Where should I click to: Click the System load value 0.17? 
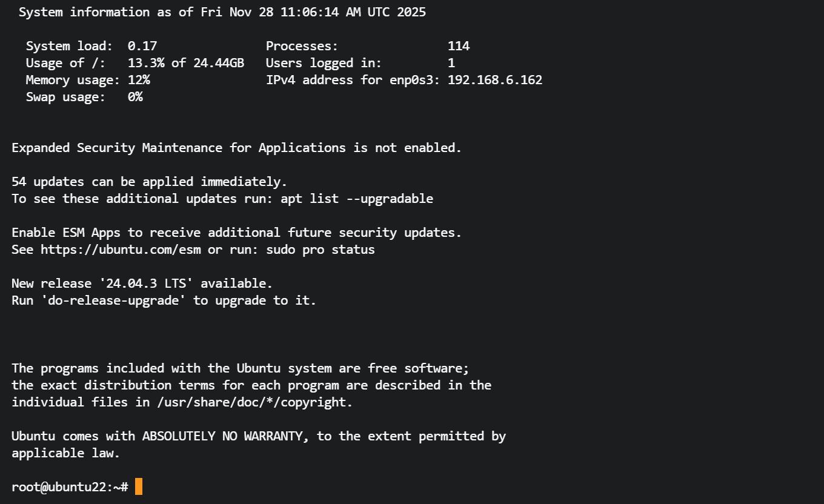(x=142, y=46)
